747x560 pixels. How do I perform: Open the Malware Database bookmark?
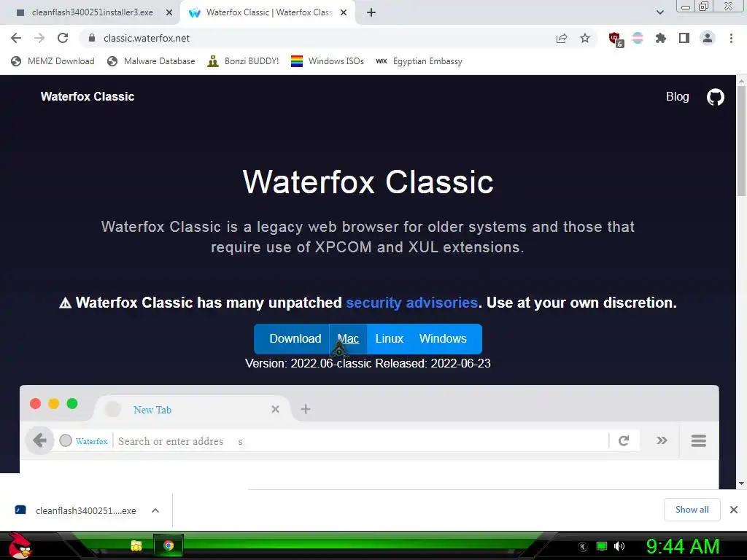click(151, 61)
